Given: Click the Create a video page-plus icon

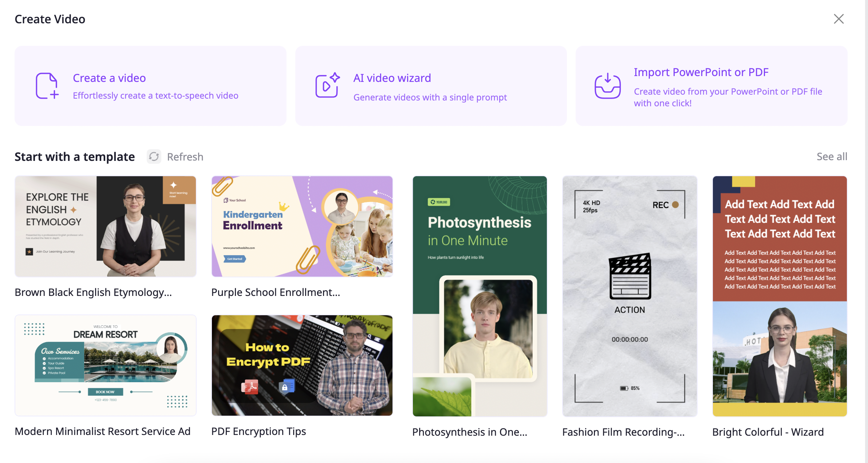Looking at the screenshot, I should 47,86.
